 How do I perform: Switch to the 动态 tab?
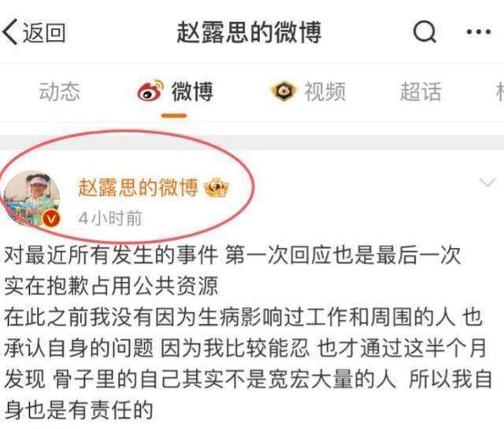(x=59, y=91)
